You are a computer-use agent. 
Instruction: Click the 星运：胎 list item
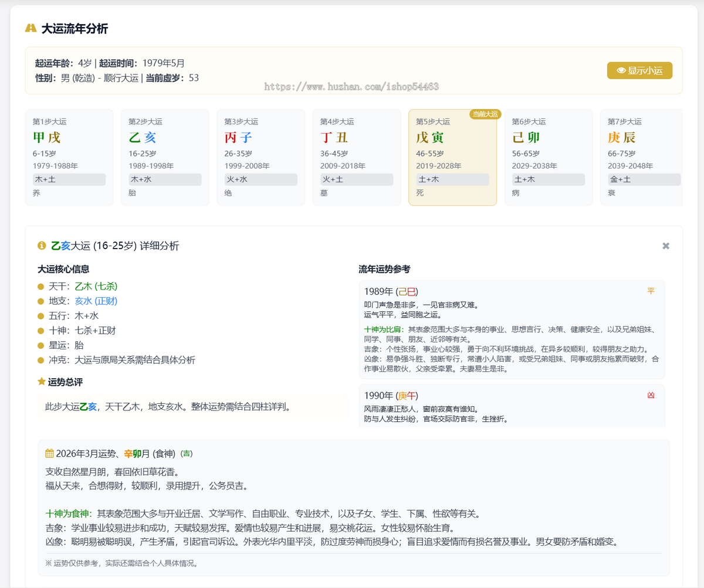point(61,345)
